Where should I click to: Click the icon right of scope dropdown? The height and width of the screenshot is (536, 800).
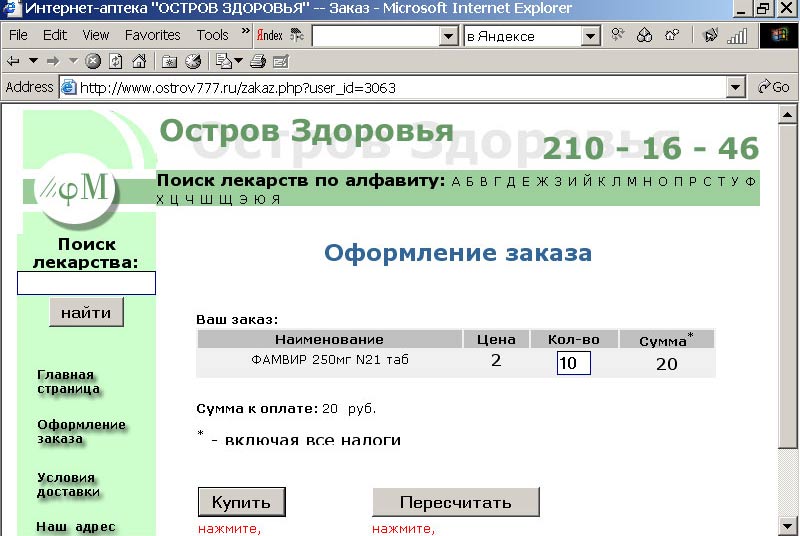coord(618,35)
